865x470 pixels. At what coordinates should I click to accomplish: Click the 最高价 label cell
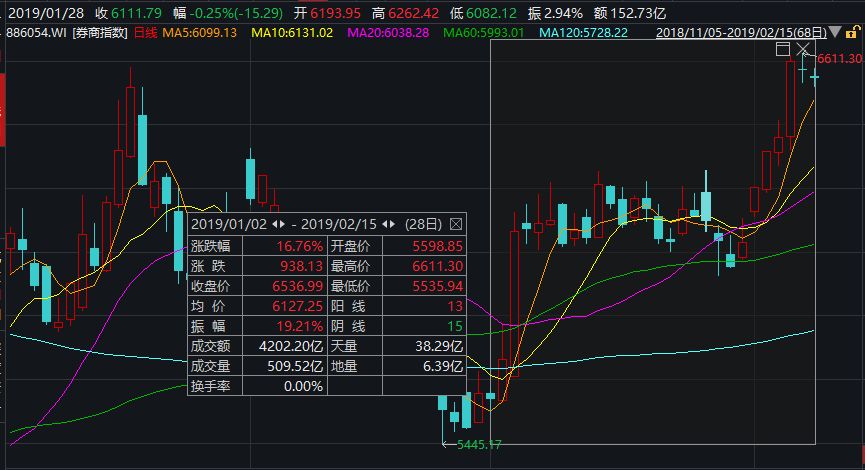pos(355,266)
